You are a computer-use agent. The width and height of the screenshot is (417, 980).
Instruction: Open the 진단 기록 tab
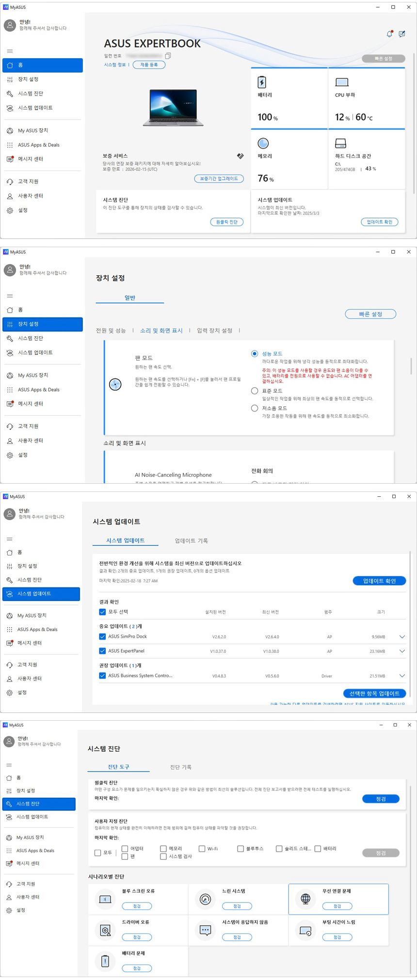pyautogui.click(x=180, y=767)
